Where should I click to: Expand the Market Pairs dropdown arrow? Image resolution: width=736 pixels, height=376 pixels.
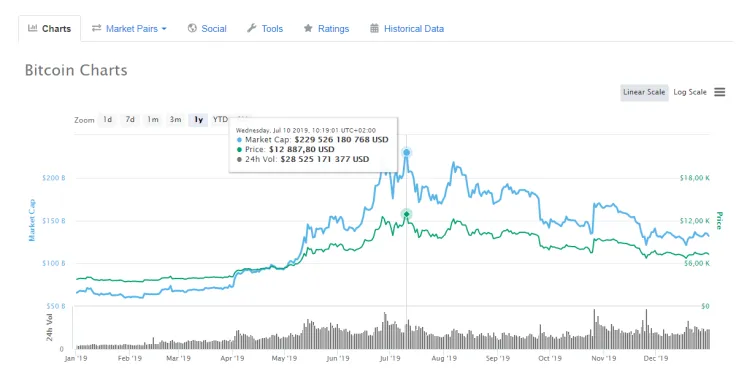point(164,29)
